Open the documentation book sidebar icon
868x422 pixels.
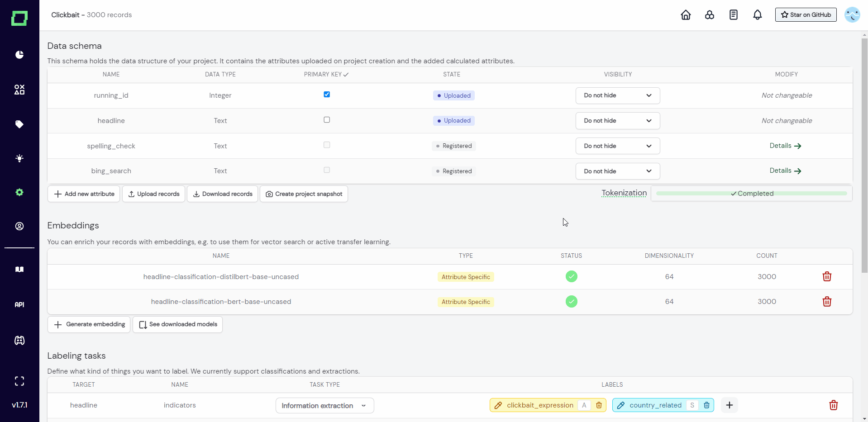[19, 270]
